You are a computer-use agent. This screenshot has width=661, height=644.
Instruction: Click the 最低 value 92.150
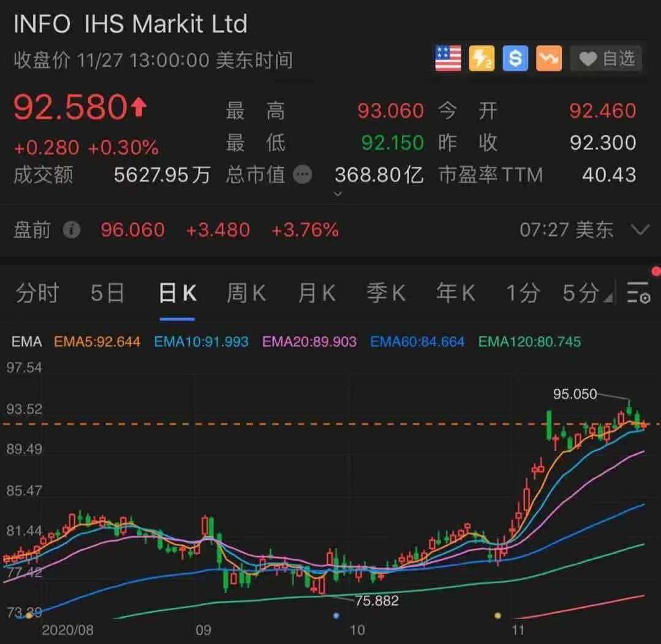pos(393,143)
